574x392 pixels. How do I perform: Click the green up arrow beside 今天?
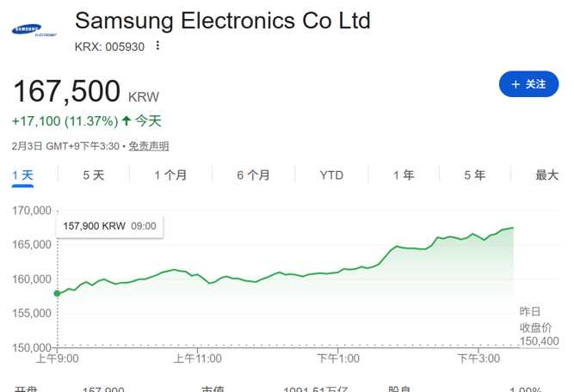coord(127,121)
